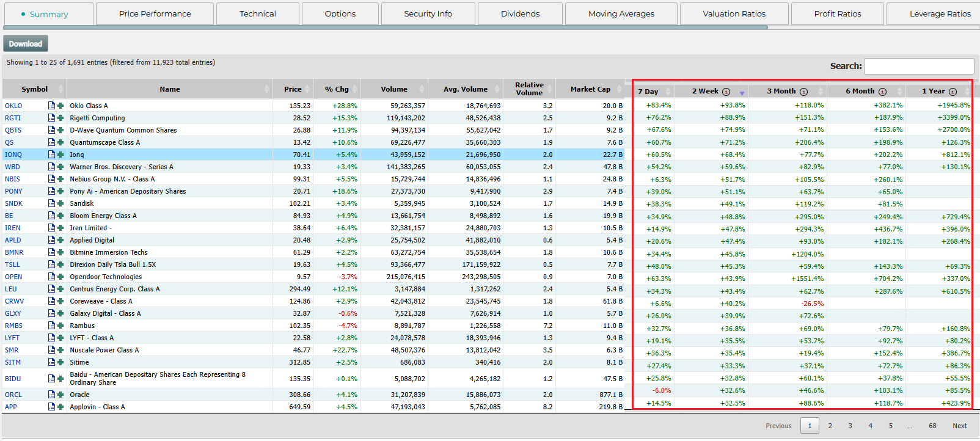Click in the Search input field
980x441 pixels.
tap(918, 66)
